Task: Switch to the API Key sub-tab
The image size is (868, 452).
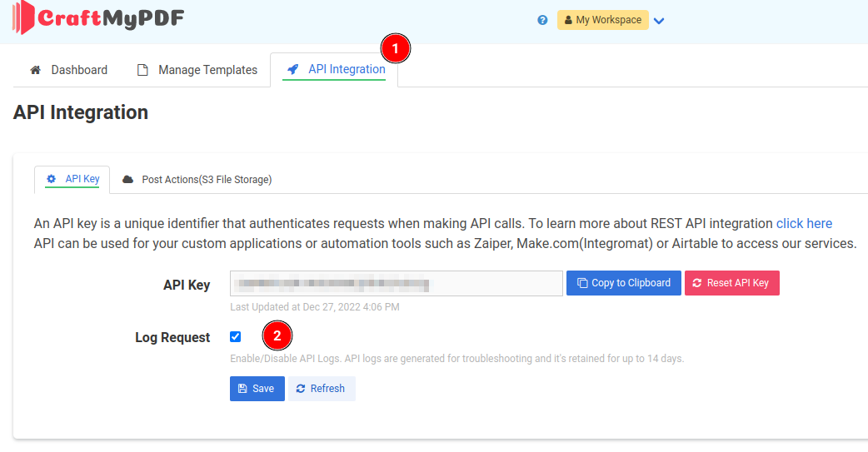Action: click(72, 179)
